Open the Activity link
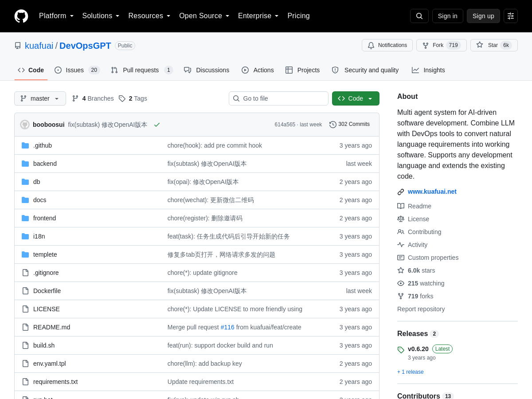The image size is (532, 399). click(x=412, y=245)
